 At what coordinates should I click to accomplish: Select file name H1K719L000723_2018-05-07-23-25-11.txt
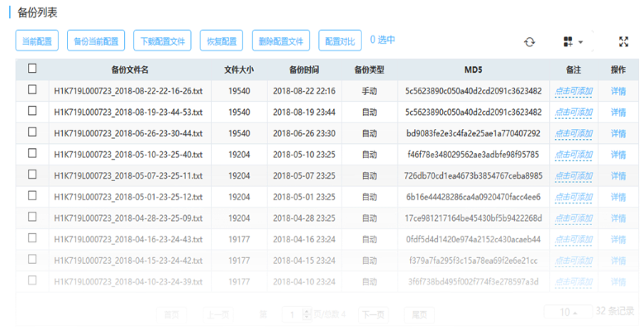point(128,176)
